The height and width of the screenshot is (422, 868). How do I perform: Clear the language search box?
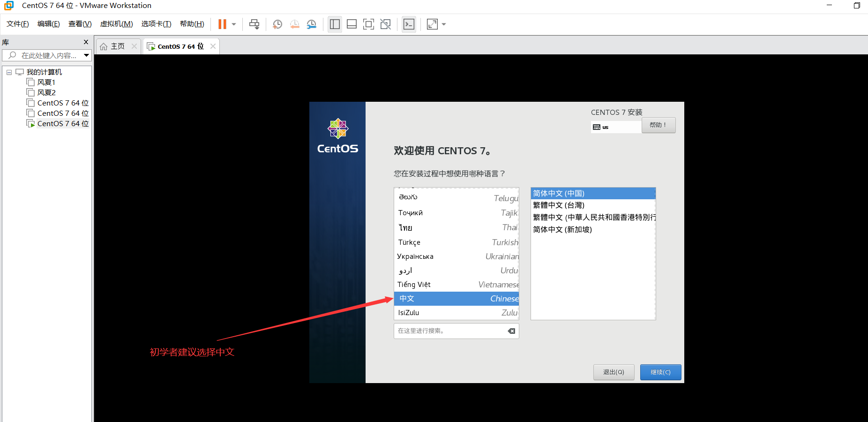(511, 331)
